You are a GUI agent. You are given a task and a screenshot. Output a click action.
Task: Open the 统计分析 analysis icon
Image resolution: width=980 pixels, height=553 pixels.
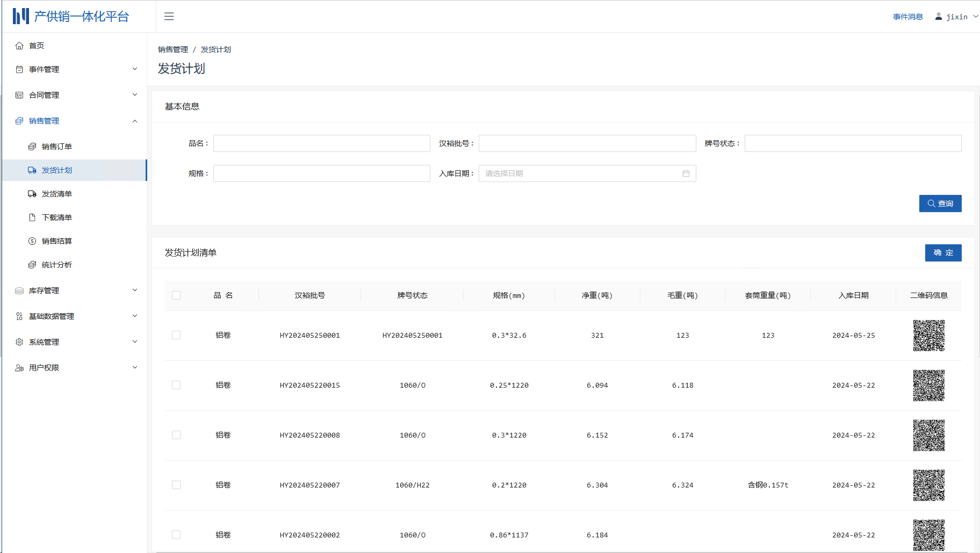pyautogui.click(x=33, y=264)
